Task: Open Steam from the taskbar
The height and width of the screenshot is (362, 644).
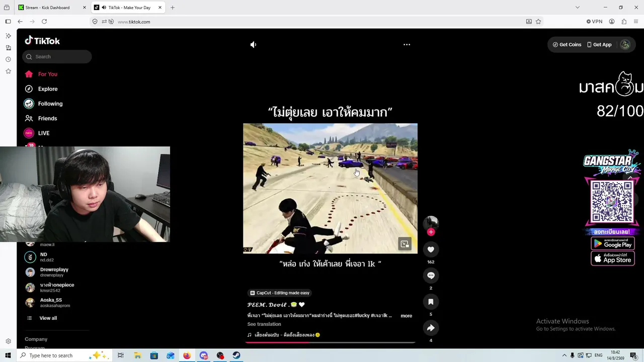Action: click(x=236, y=355)
